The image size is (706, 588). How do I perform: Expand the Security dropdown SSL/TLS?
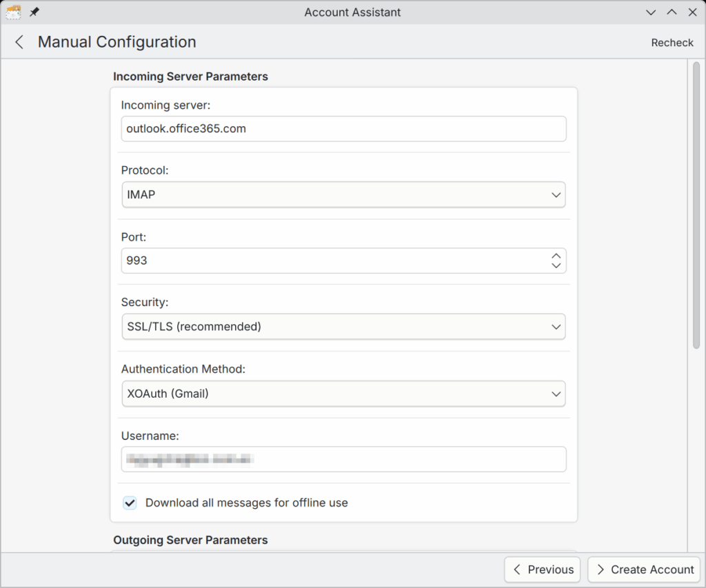tap(343, 327)
